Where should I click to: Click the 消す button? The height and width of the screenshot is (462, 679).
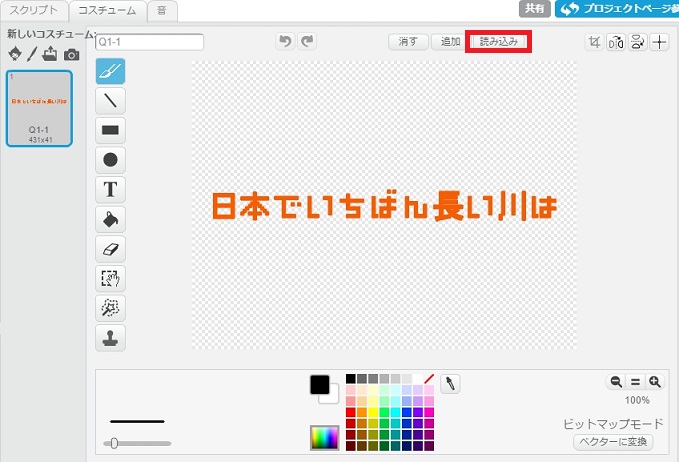coord(408,42)
